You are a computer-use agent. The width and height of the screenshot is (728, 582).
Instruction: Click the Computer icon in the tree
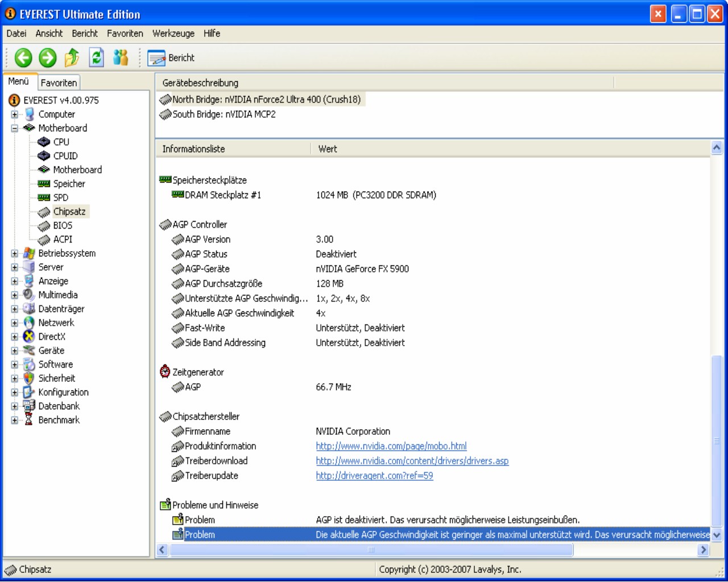tap(29, 114)
